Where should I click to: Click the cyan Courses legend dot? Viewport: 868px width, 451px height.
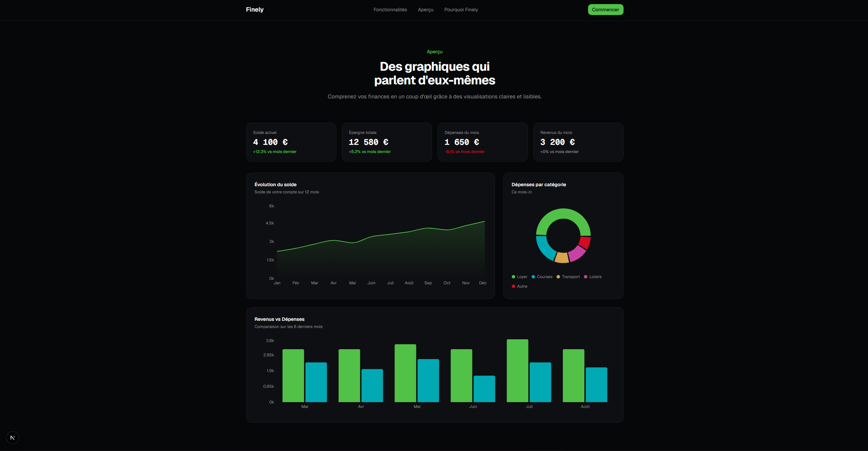(533, 277)
